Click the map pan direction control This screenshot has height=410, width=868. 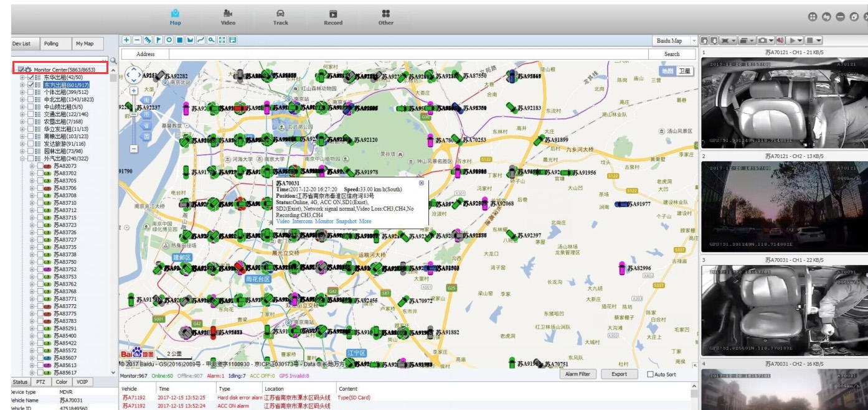(133, 75)
